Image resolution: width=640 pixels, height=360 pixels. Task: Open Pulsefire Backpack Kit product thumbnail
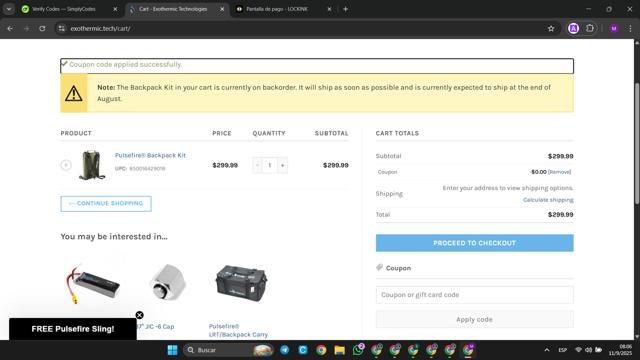pyautogui.click(x=92, y=165)
